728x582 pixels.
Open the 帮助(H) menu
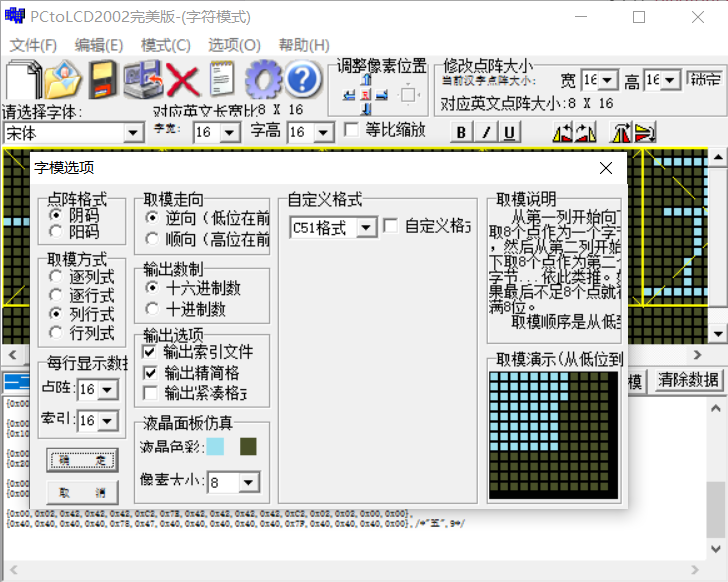(304, 45)
